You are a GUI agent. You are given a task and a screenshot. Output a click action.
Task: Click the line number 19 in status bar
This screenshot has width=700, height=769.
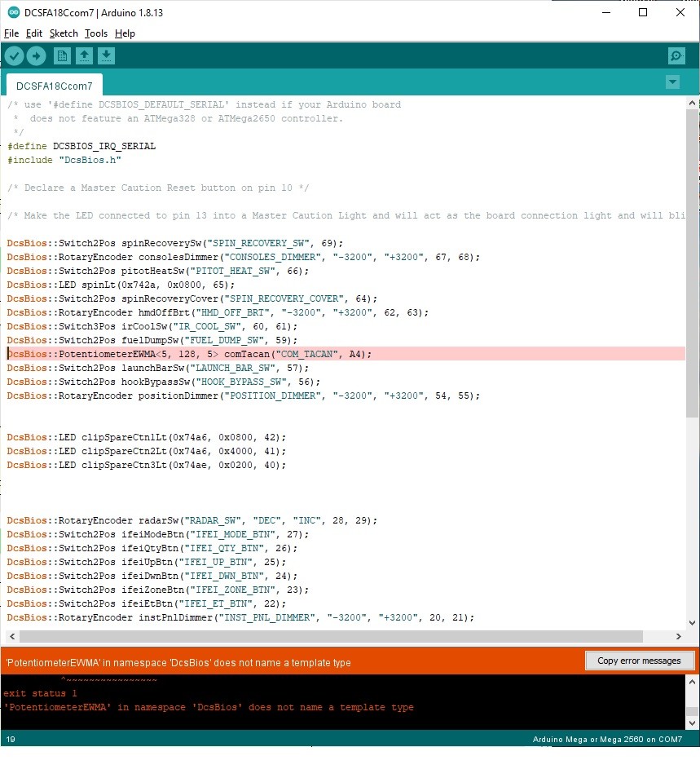[x=11, y=739]
